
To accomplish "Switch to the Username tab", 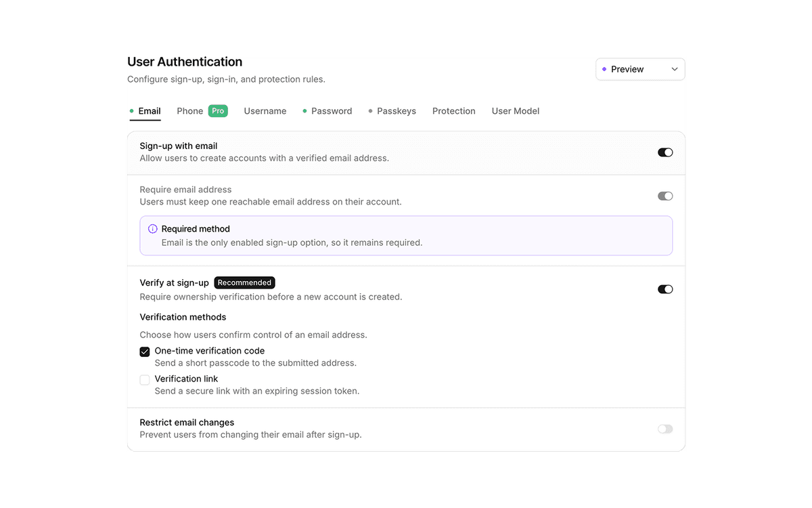I will click(265, 111).
